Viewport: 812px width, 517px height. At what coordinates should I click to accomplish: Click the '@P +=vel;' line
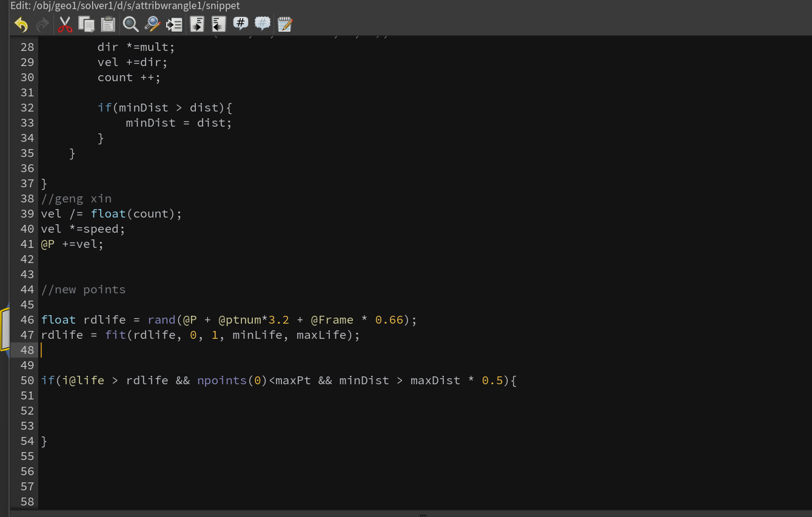[x=72, y=244]
